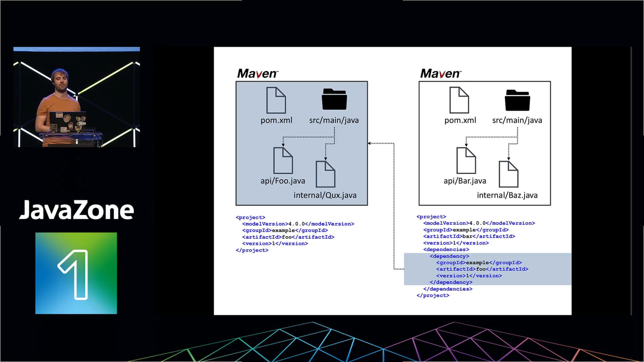
Task: Click opening <project> tag in right pom
Action: 431,217
